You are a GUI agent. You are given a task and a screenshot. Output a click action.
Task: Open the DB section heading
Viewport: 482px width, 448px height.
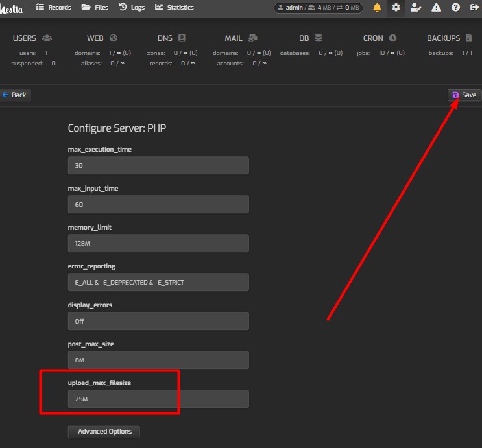pyautogui.click(x=304, y=38)
